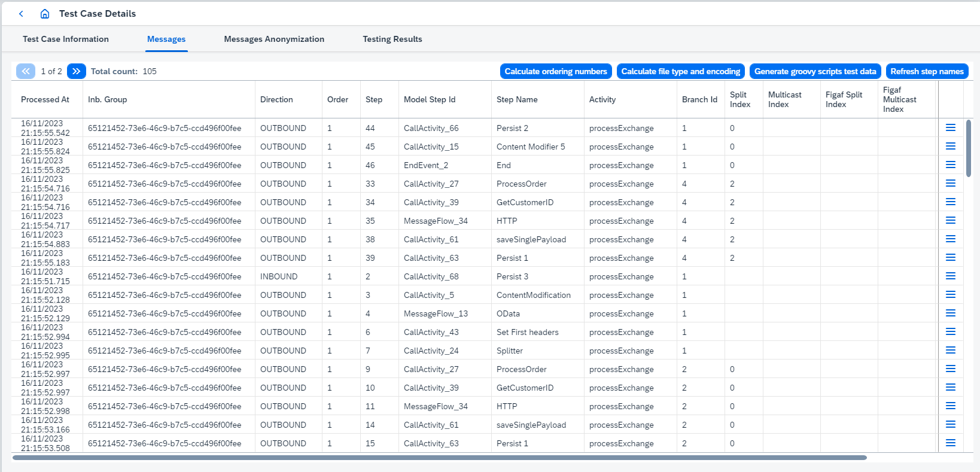Open row menu for saveSinglePayload step 38

coord(951,239)
